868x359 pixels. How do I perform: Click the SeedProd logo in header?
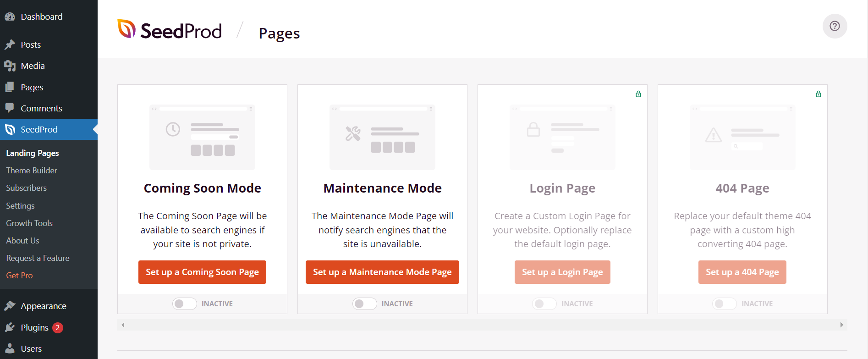coord(170,30)
